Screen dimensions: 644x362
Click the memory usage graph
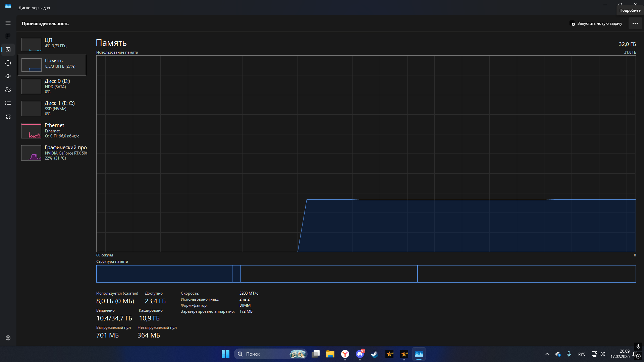(x=366, y=154)
